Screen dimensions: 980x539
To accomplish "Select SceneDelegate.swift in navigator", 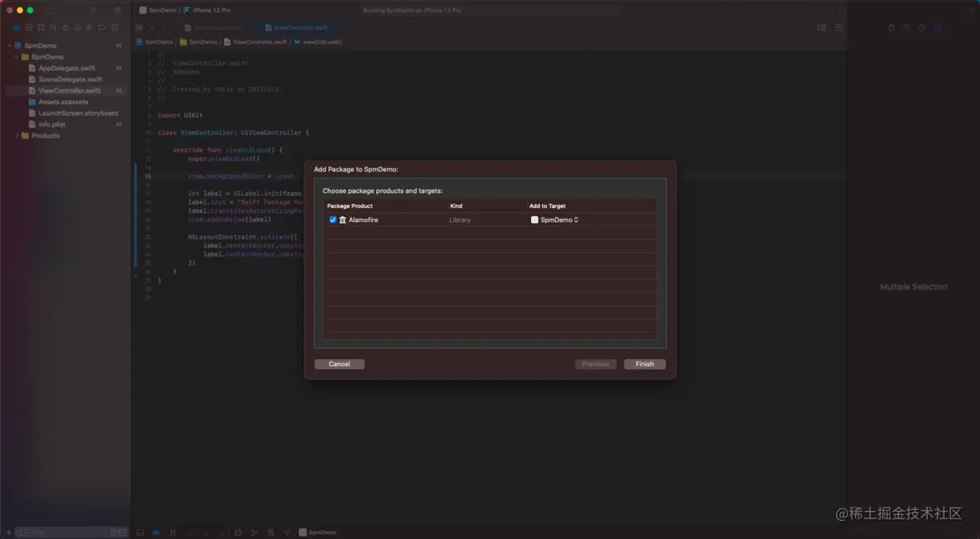I will pyautogui.click(x=70, y=80).
